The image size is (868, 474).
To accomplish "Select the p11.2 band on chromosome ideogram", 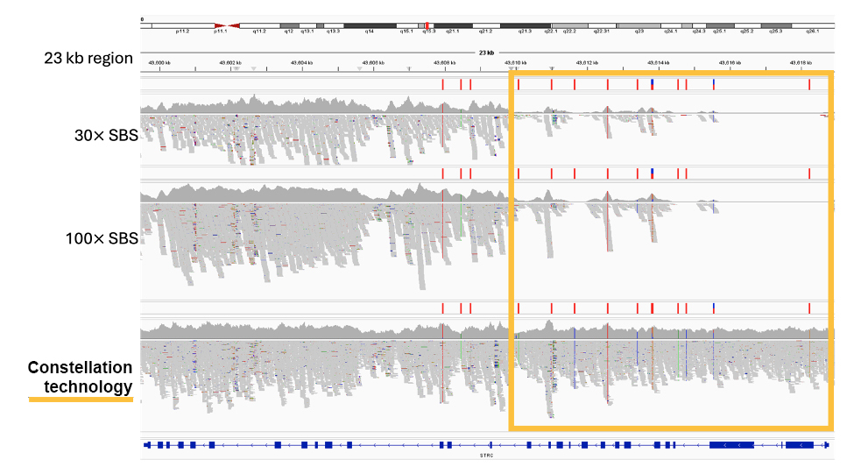I will pyautogui.click(x=182, y=26).
